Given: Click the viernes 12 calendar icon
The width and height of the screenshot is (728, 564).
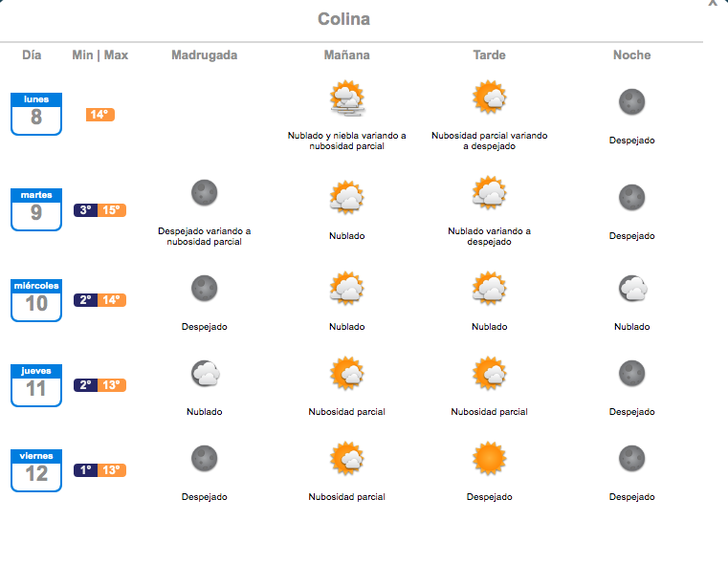Looking at the screenshot, I should 36,470.
